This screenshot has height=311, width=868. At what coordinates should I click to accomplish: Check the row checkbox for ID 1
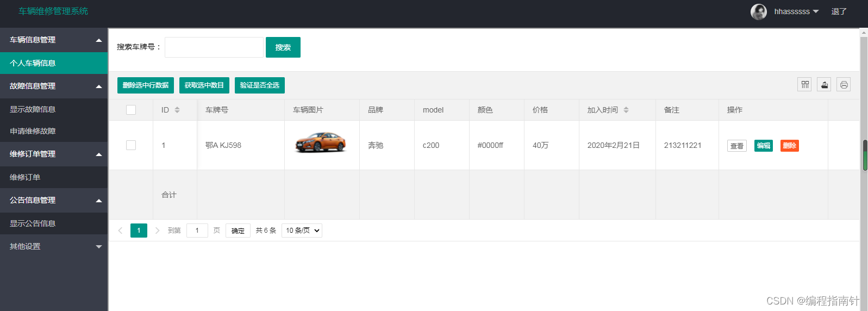131,145
